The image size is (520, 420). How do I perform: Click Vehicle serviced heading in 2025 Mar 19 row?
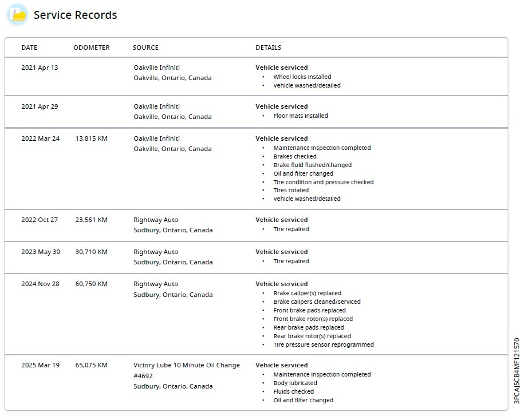(x=282, y=365)
